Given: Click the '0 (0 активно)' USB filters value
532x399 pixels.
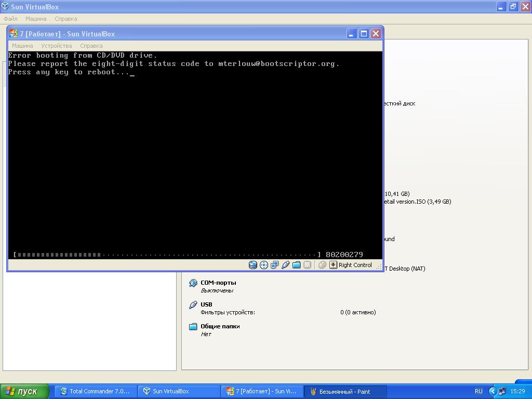Looking at the screenshot, I should click(358, 312).
